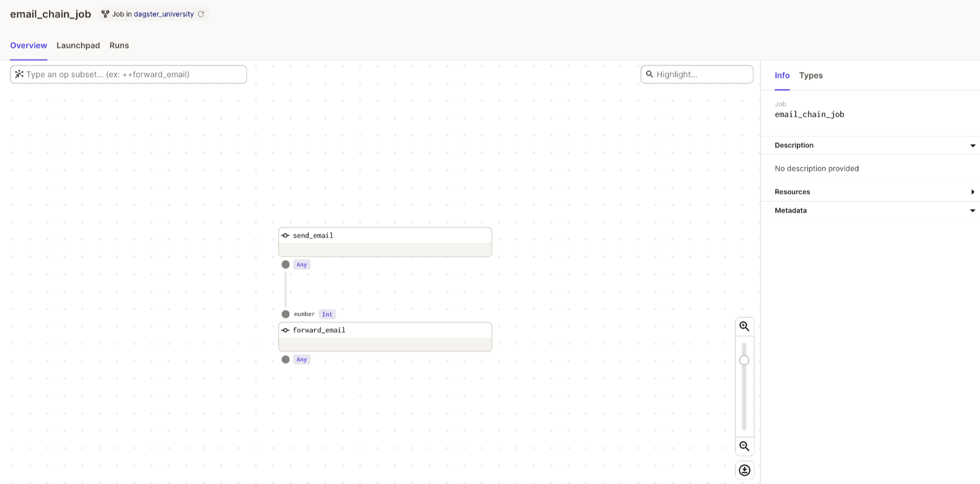The width and height of the screenshot is (980, 484).
Task: Click the job graph icon beside the title
Action: [x=105, y=14]
